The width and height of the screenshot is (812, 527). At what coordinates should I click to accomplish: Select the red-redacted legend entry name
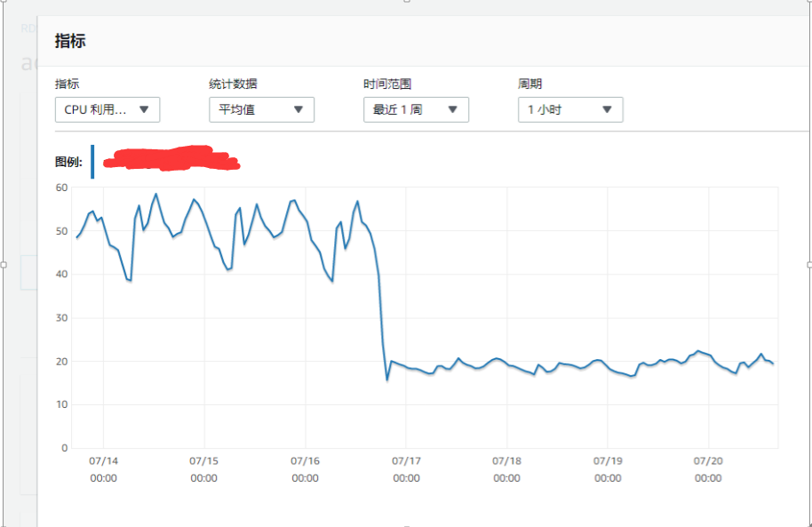(171, 159)
